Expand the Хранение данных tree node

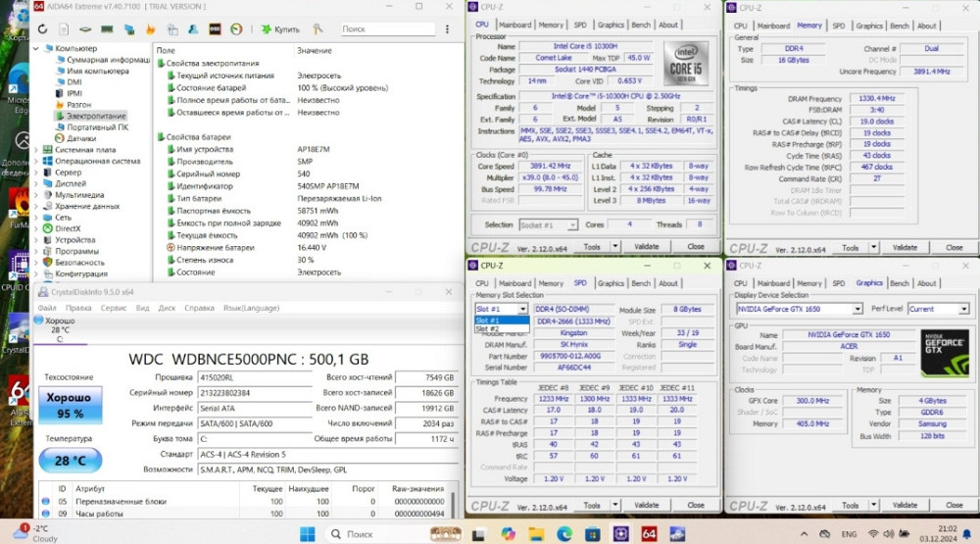[x=37, y=206]
